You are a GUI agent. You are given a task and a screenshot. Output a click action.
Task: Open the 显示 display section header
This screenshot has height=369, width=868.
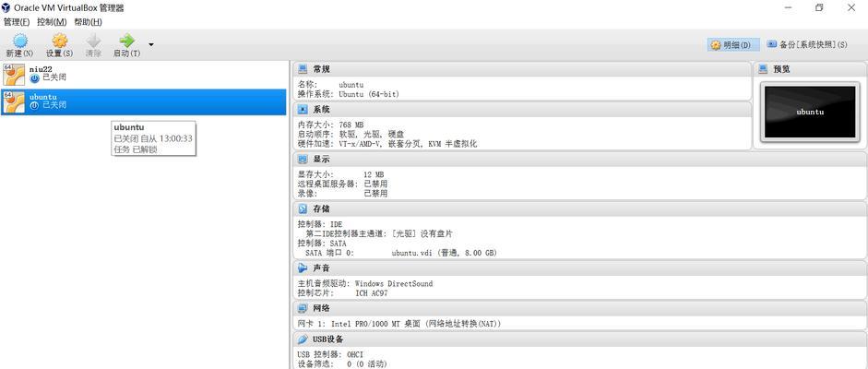(x=579, y=160)
